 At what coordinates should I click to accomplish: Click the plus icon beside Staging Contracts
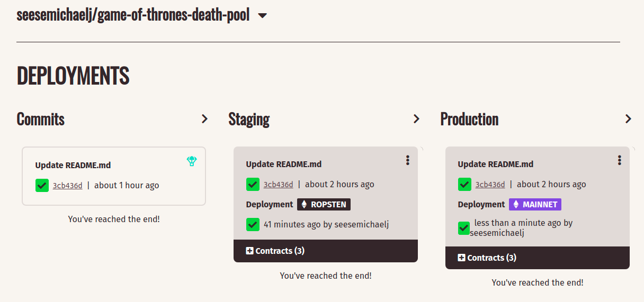pyautogui.click(x=250, y=251)
